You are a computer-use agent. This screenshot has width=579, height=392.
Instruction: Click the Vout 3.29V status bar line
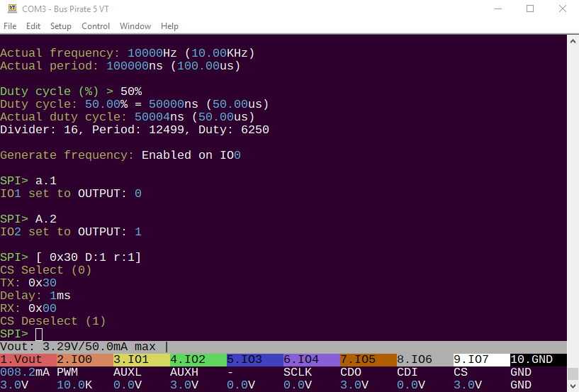283,347
